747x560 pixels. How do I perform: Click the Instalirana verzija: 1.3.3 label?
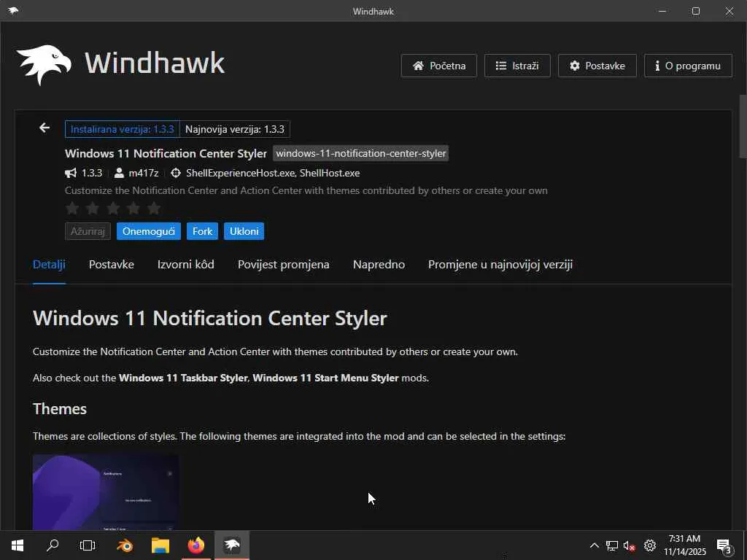[123, 129]
